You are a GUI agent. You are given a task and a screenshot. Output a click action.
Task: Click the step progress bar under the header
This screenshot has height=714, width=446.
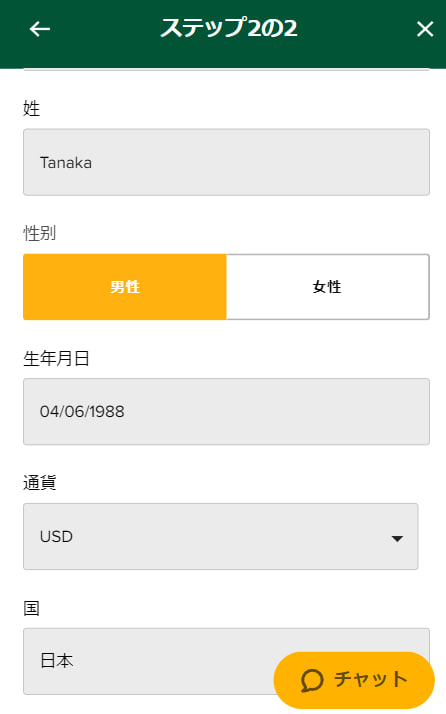(x=226, y=70)
